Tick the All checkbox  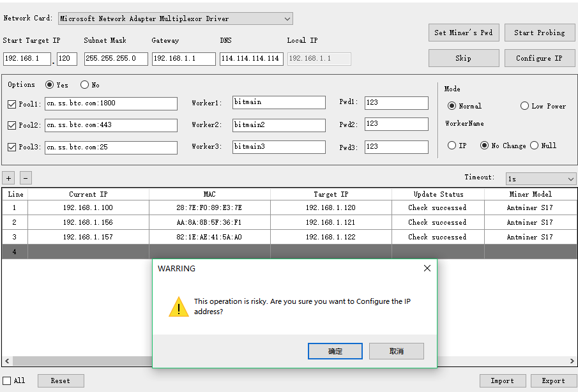point(6,381)
